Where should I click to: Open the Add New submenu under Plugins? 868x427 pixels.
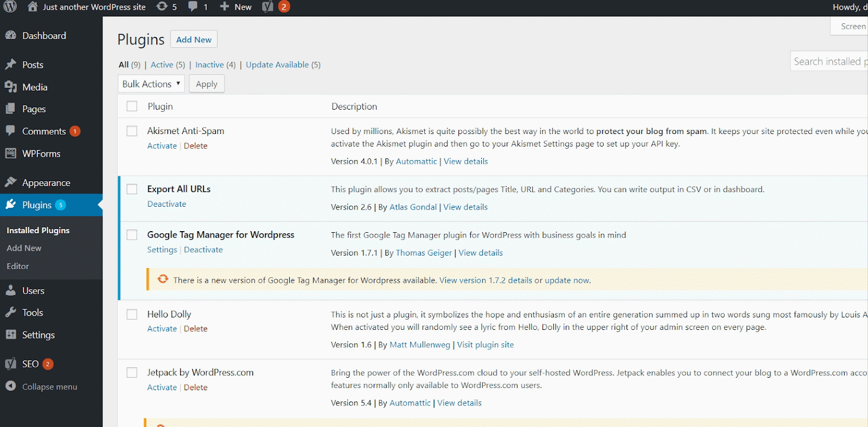click(x=24, y=248)
